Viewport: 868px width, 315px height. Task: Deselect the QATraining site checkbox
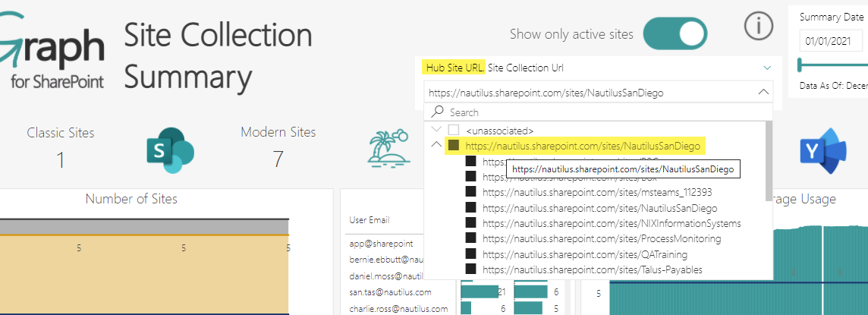[x=470, y=254]
